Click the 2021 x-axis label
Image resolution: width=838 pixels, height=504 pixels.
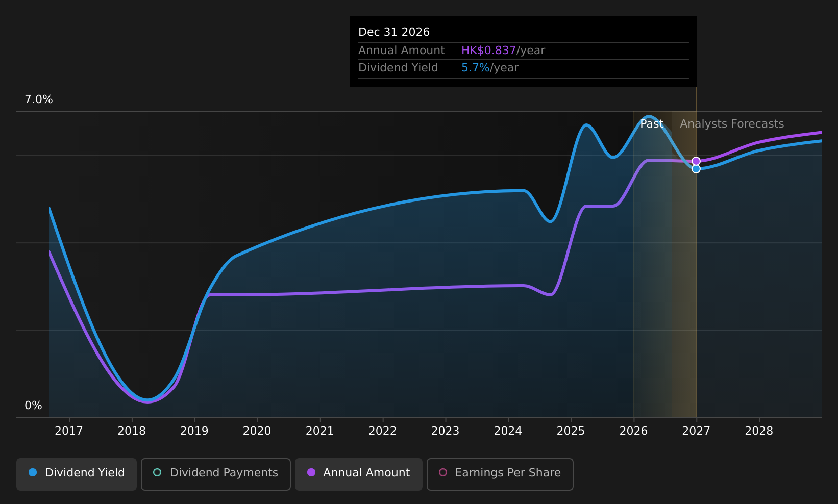[320, 431]
